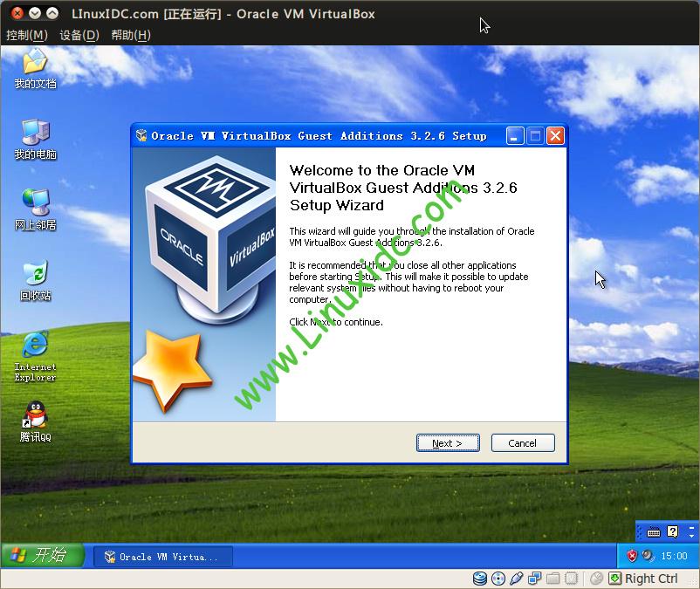Close the VirtualBox host window
700x589 pixels.
click(x=17, y=13)
